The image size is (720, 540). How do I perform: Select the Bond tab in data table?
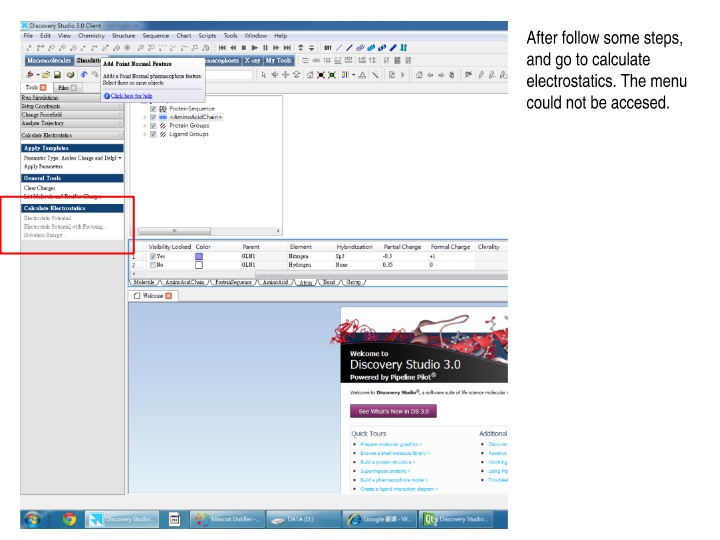coord(329,282)
